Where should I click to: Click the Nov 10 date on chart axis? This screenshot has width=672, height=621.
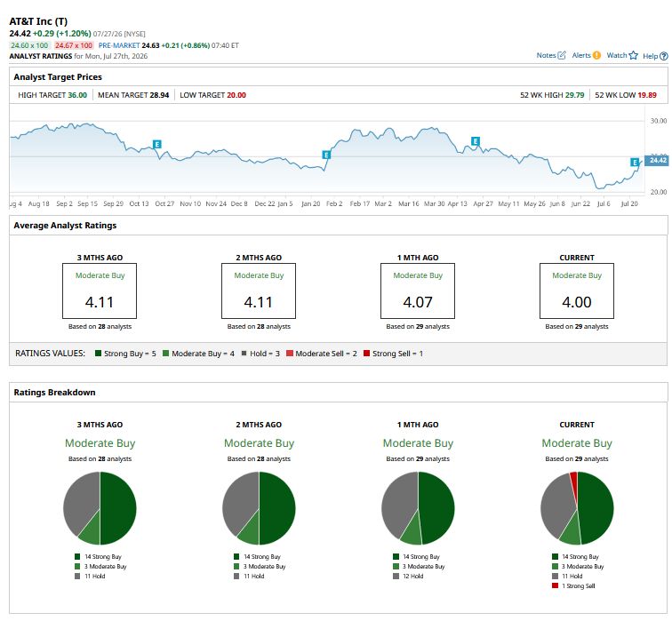190,203
